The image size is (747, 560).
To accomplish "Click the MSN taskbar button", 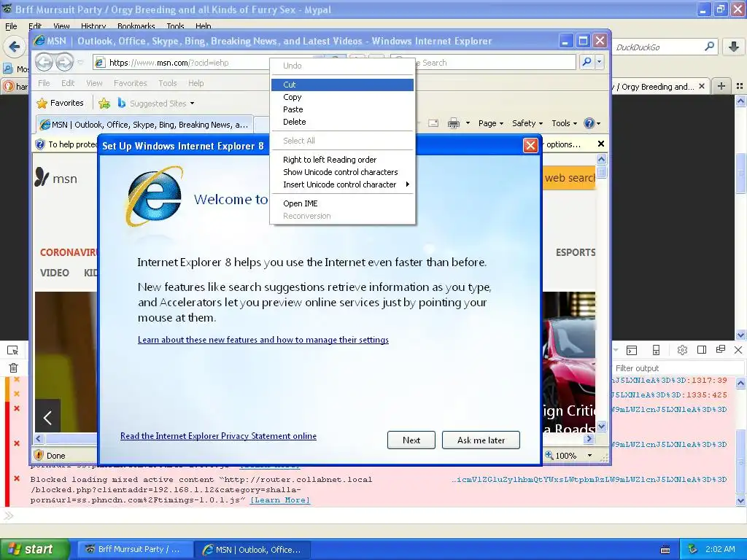I will pos(253,549).
